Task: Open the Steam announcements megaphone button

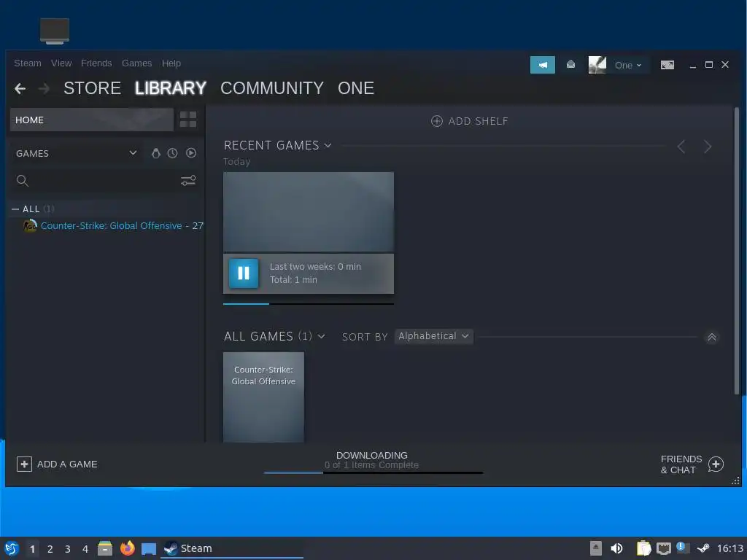Action: coord(542,65)
